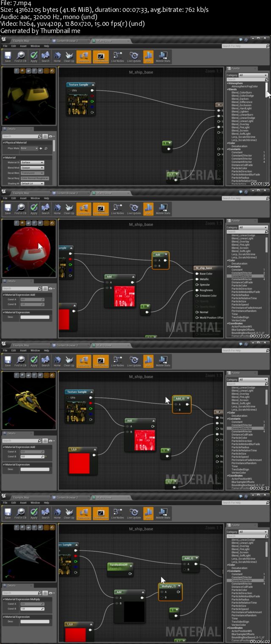This screenshot has height=644, width=271.
Task: Click Find in CB in the 00:01:35 frame
Action: tap(20, 56)
